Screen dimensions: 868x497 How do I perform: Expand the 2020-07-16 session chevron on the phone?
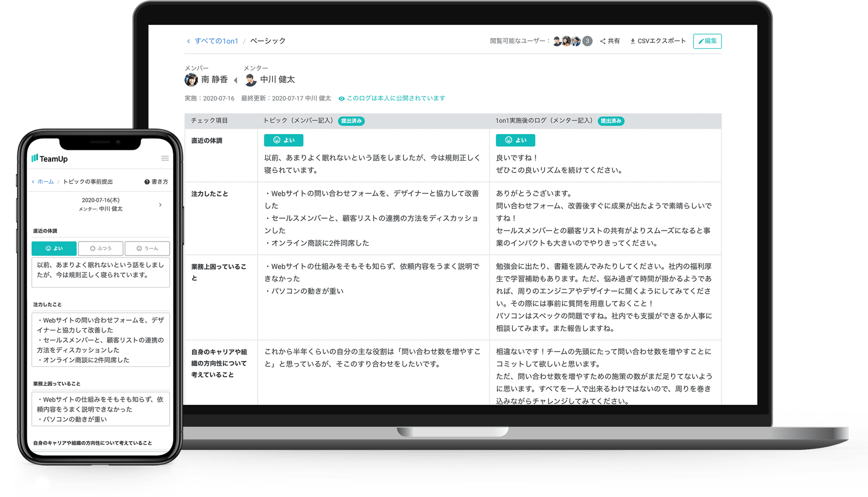click(160, 205)
